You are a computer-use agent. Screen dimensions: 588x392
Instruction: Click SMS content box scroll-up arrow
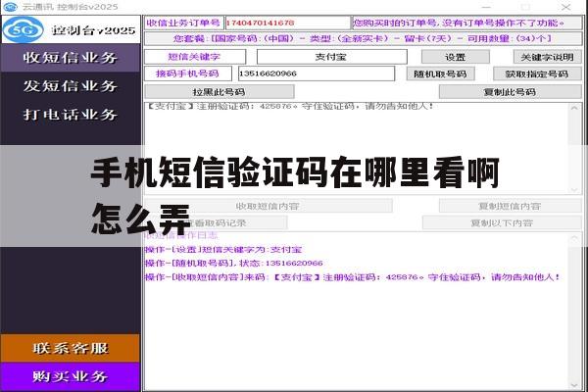(x=574, y=108)
